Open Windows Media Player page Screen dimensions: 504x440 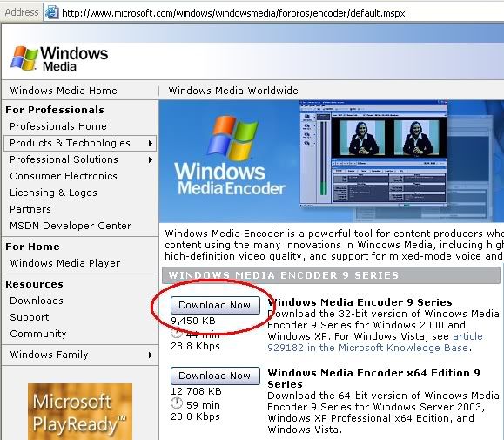[65, 263]
